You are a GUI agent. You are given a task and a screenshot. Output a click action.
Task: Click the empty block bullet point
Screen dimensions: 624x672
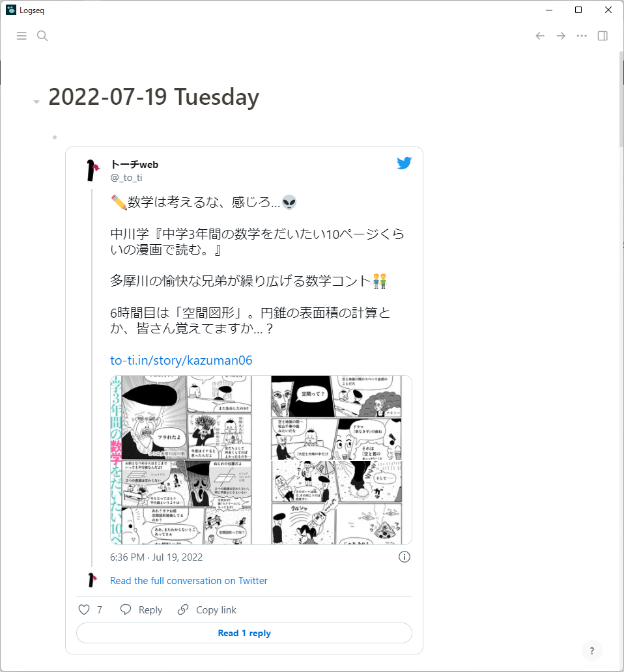(55, 137)
